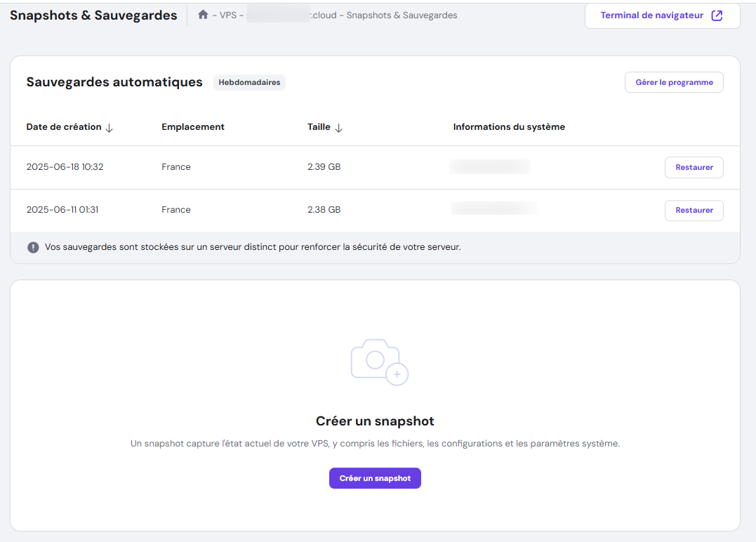Click the Créer un snapshot button
The height and width of the screenshot is (542, 756).
pos(375,478)
